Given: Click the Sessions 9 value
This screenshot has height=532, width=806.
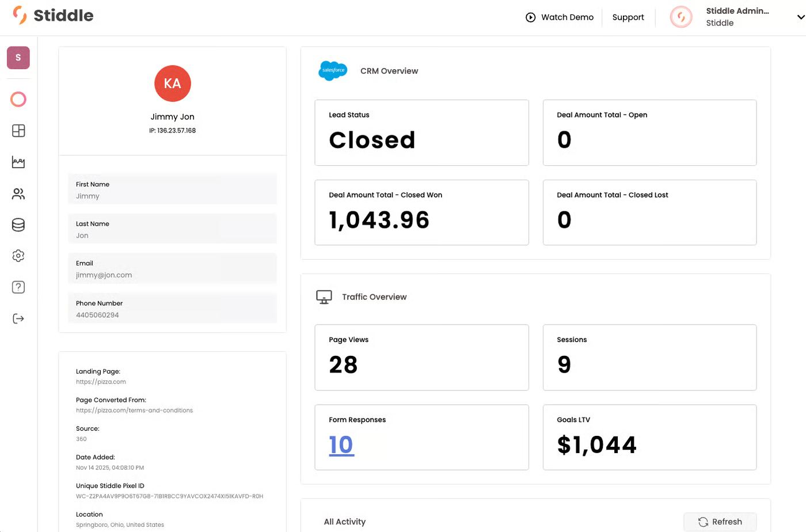Looking at the screenshot, I should 564,364.
